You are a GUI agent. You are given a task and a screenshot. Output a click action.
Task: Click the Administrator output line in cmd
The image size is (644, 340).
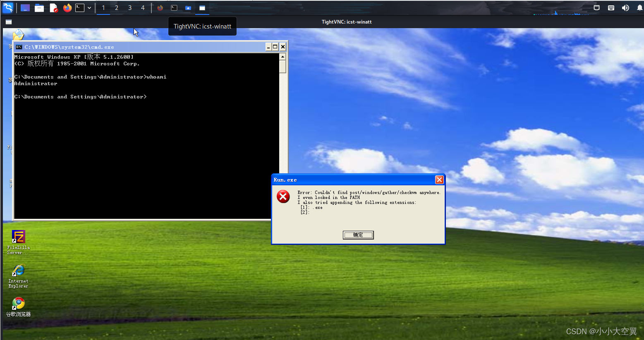(36, 84)
